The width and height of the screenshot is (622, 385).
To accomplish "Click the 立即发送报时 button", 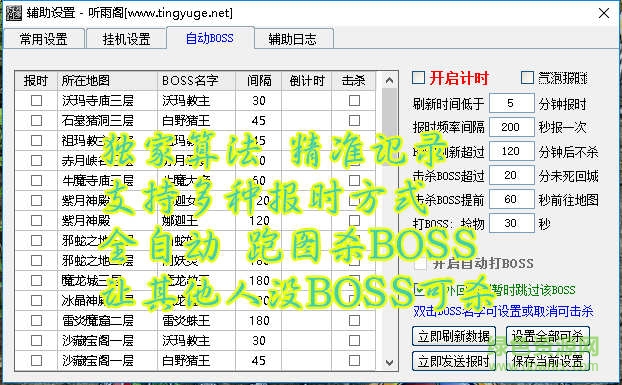I will [454, 361].
